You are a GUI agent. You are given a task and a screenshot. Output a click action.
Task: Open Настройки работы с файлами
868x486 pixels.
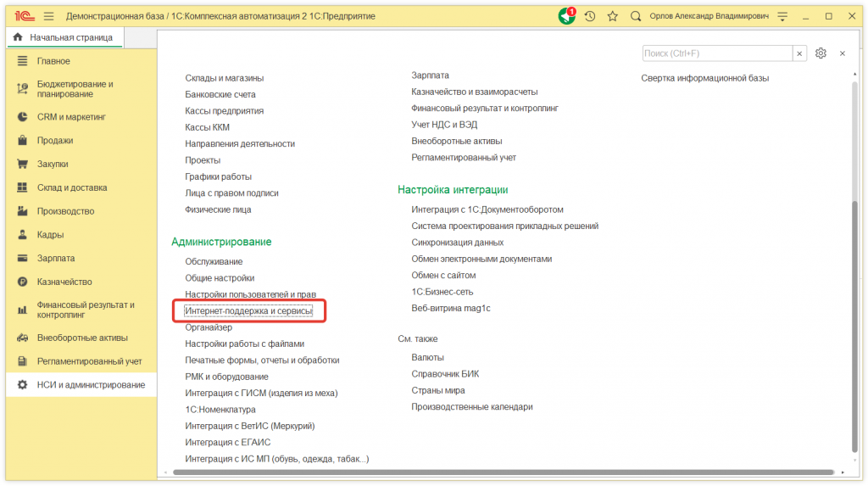(x=245, y=344)
